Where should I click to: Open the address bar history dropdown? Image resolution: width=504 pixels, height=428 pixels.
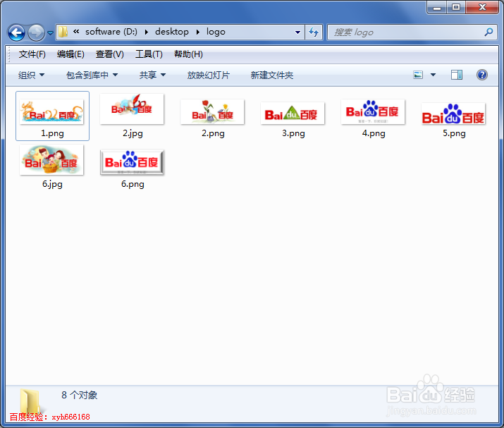pos(297,32)
